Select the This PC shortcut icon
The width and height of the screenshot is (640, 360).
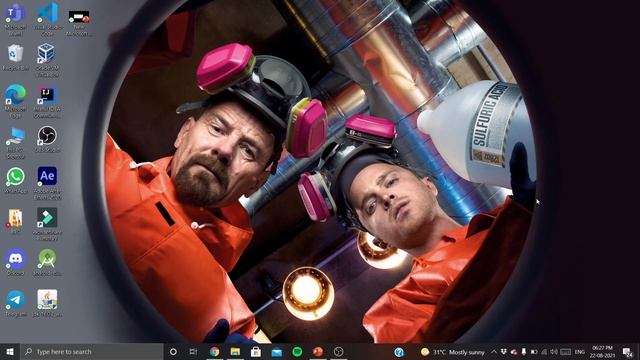[16, 142]
